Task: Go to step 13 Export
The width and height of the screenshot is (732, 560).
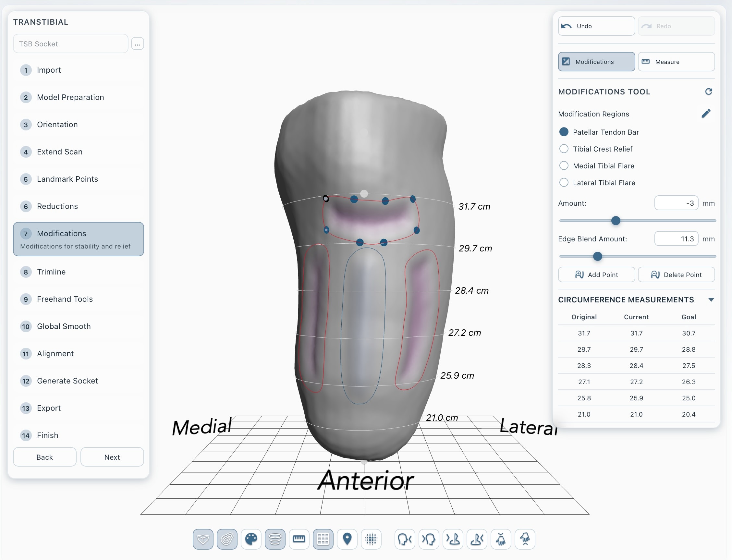Action: point(78,408)
